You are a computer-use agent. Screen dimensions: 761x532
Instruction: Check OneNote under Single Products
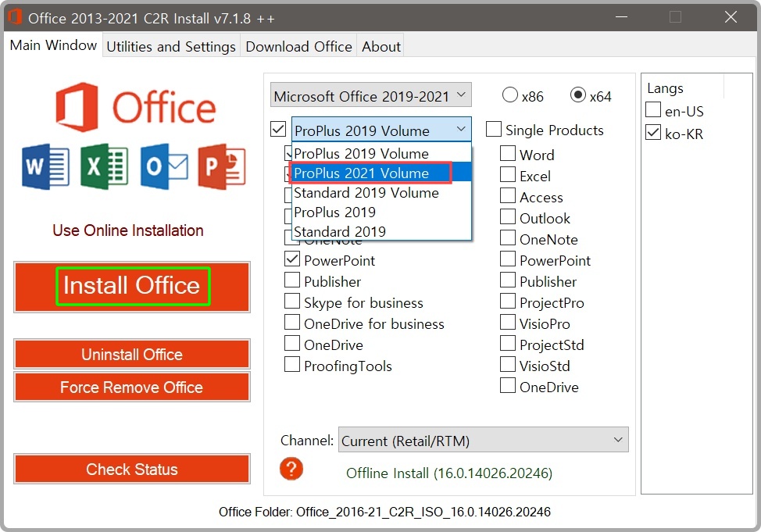508,238
